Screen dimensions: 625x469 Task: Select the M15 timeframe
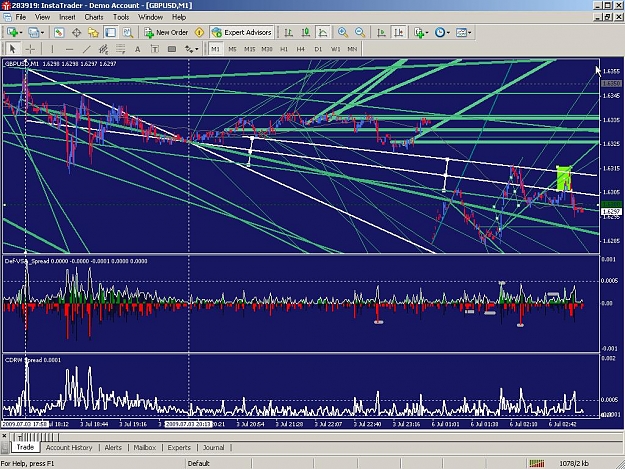tap(250, 49)
